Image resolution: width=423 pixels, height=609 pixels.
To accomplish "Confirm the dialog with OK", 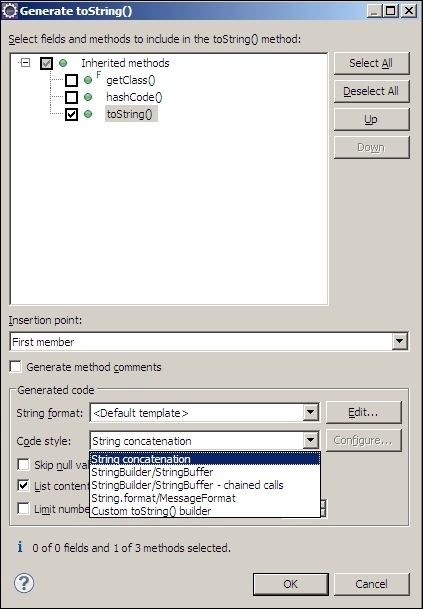I will pos(291,584).
